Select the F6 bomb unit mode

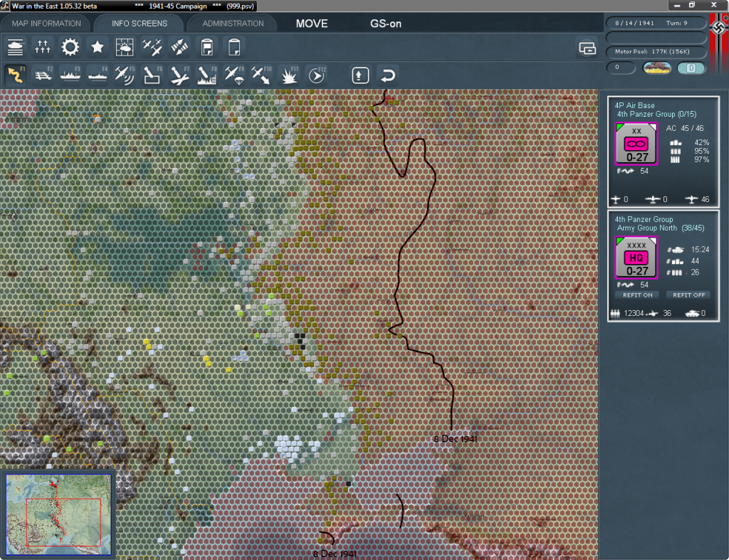pyautogui.click(x=152, y=75)
